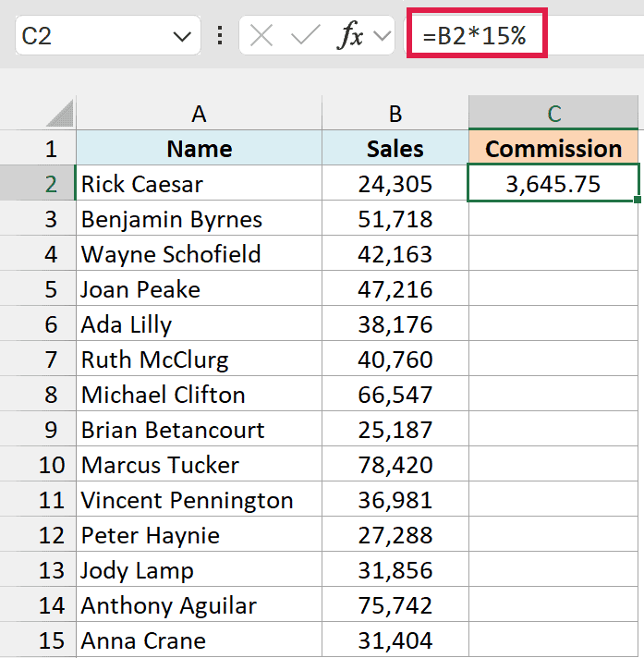Click the Name header cell

(199, 148)
